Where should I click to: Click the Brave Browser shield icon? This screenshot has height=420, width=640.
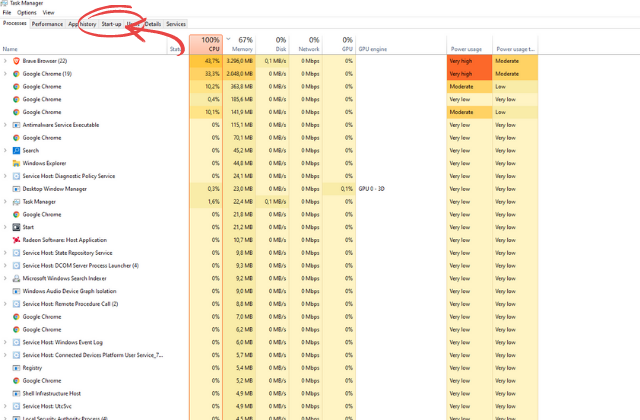click(x=16, y=61)
